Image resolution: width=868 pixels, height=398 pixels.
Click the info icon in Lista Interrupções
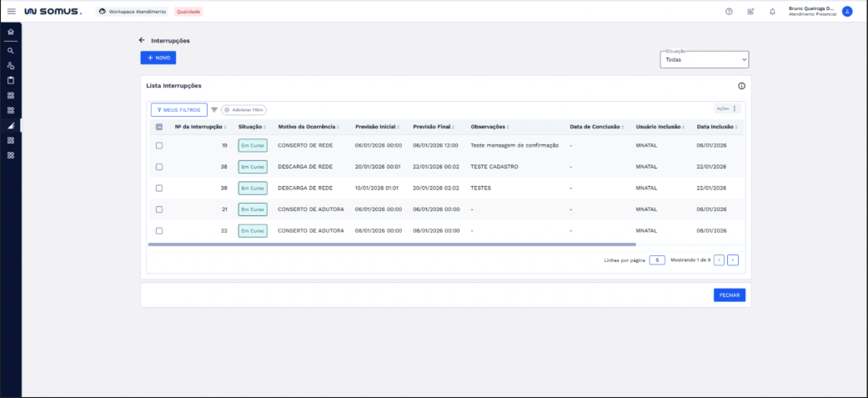741,86
